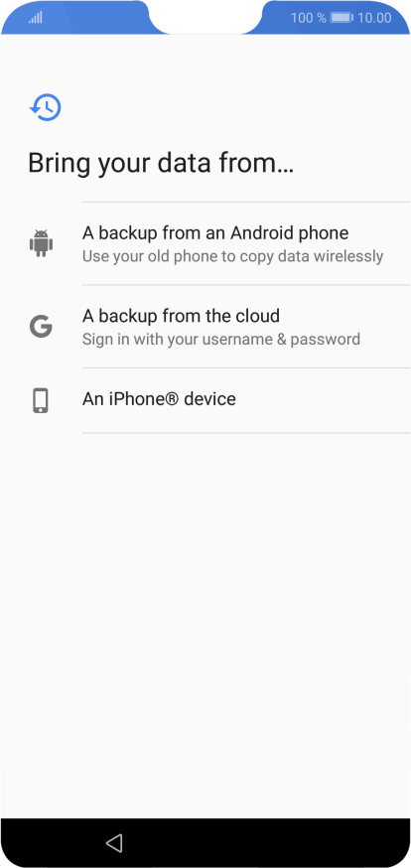The width and height of the screenshot is (411, 868).
Task: Tap the signal strength bars icon
Action: pyautogui.click(x=36, y=18)
